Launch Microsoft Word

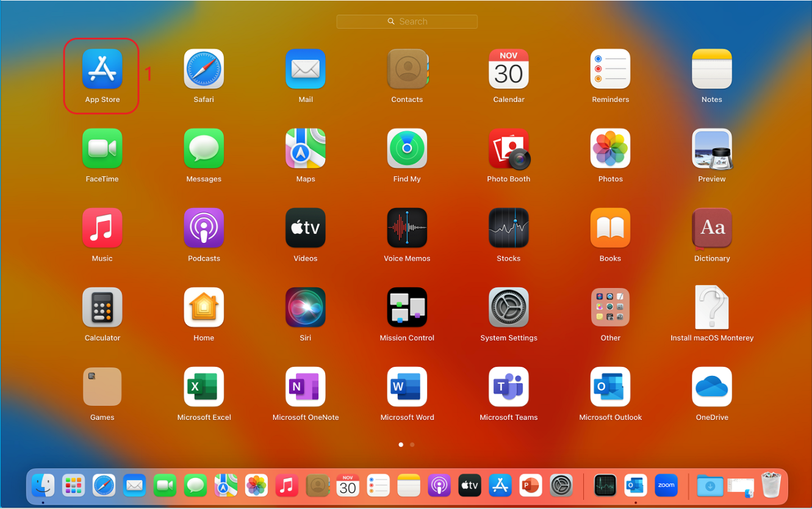tap(407, 386)
